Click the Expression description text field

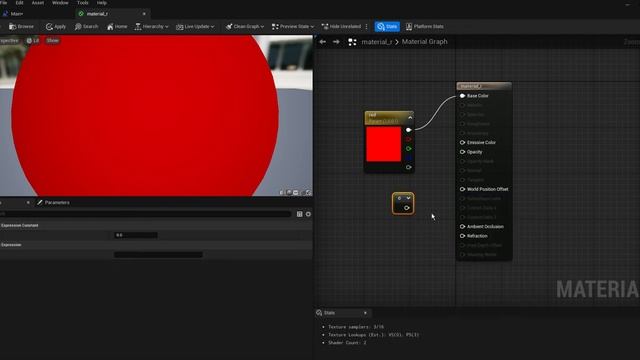(x=158, y=255)
